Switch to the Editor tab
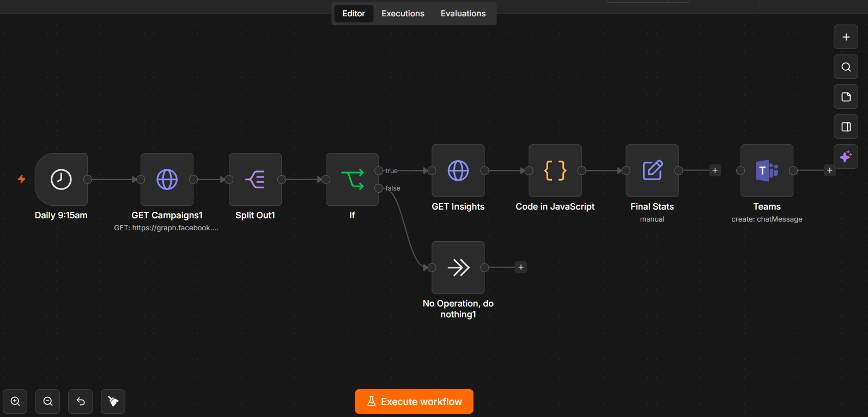This screenshot has height=417, width=868. coord(354,14)
